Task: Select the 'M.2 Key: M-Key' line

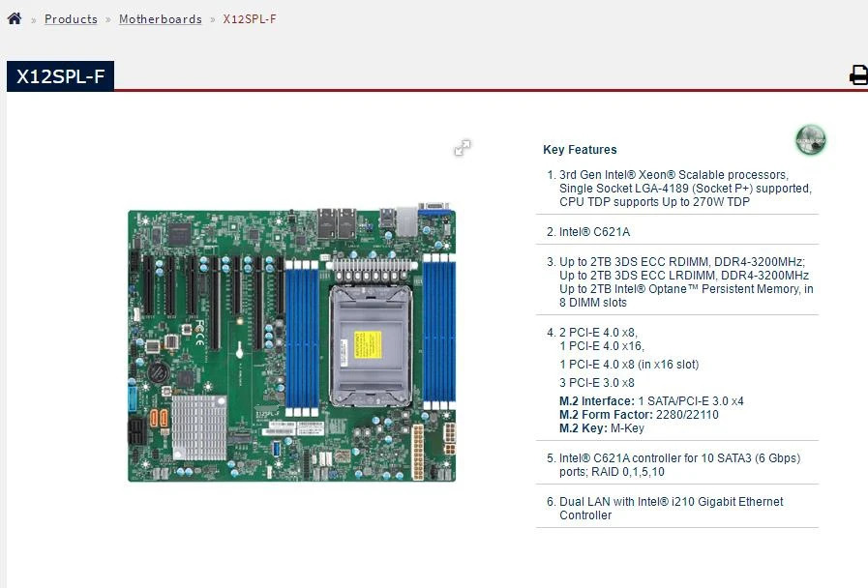Action: (602, 428)
